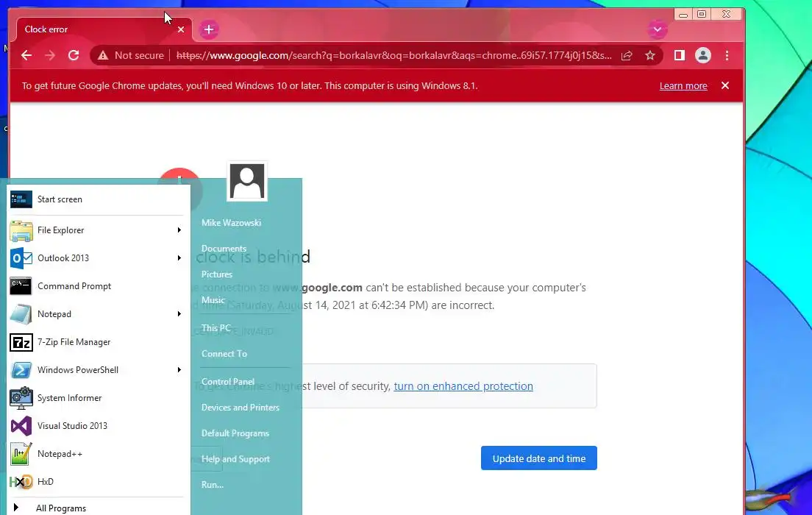Open the Chrome side panel icon
The height and width of the screenshot is (515, 812).
click(x=680, y=55)
